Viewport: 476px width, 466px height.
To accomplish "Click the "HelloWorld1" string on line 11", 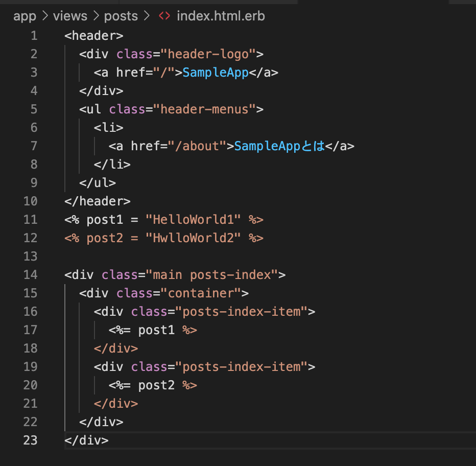I will tap(194, 220).
